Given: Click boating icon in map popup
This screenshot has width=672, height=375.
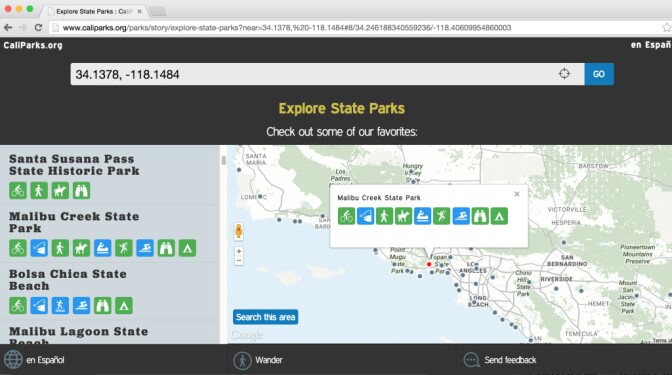Looking at the screenshot, I should [423, 216].
